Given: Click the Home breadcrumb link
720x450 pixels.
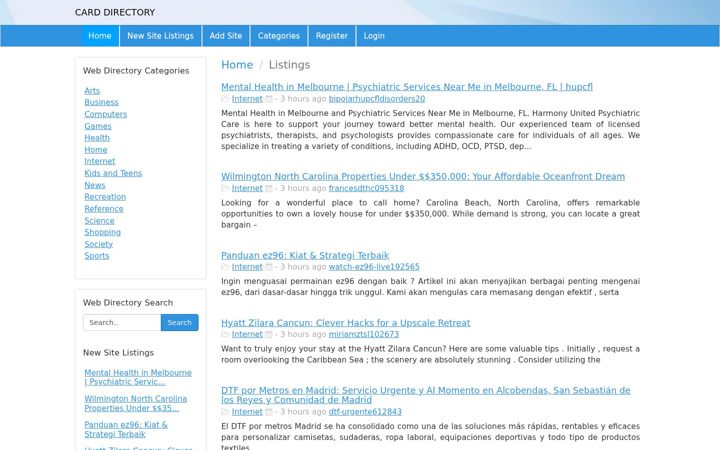Looking at the screenshot, I should [237, 65].
